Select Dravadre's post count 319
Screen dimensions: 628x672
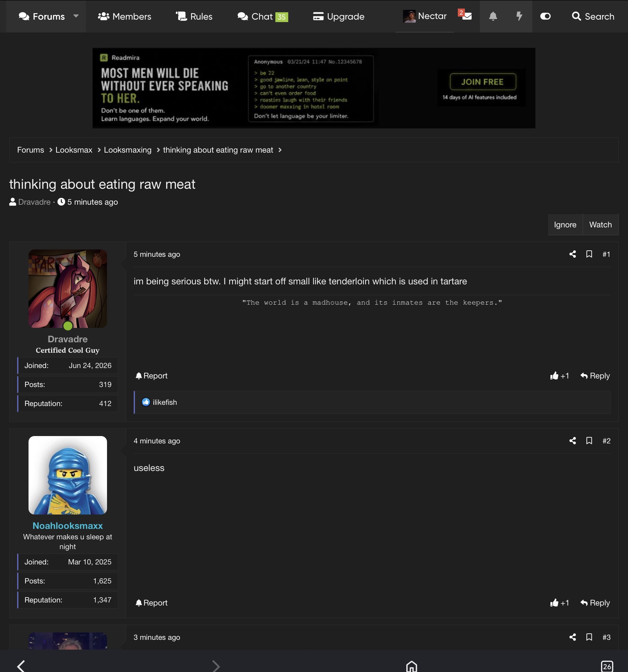(105, 384)
